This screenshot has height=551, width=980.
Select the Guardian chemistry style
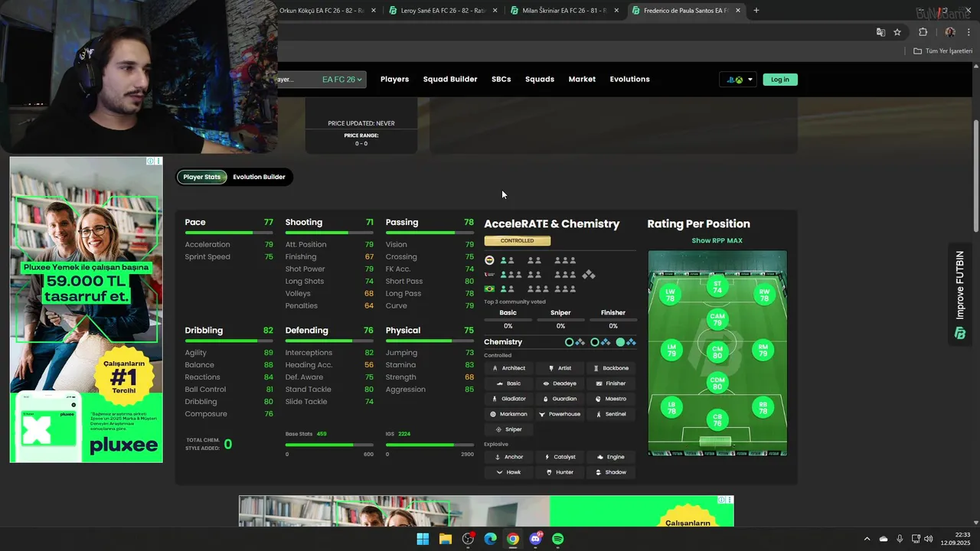pyautogui.click(x=560, y=399)
